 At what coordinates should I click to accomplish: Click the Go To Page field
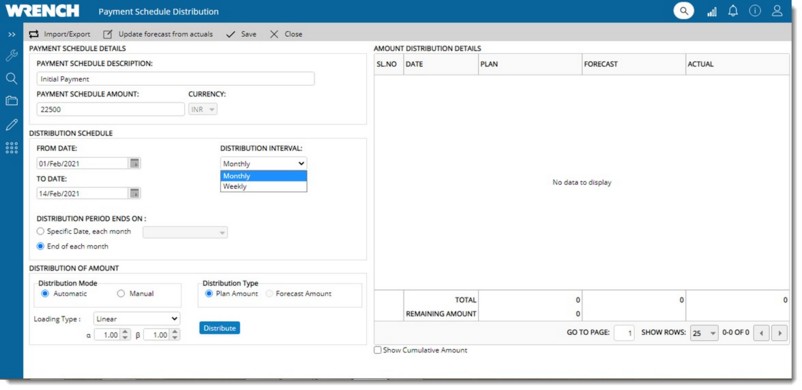click(624, 333)
